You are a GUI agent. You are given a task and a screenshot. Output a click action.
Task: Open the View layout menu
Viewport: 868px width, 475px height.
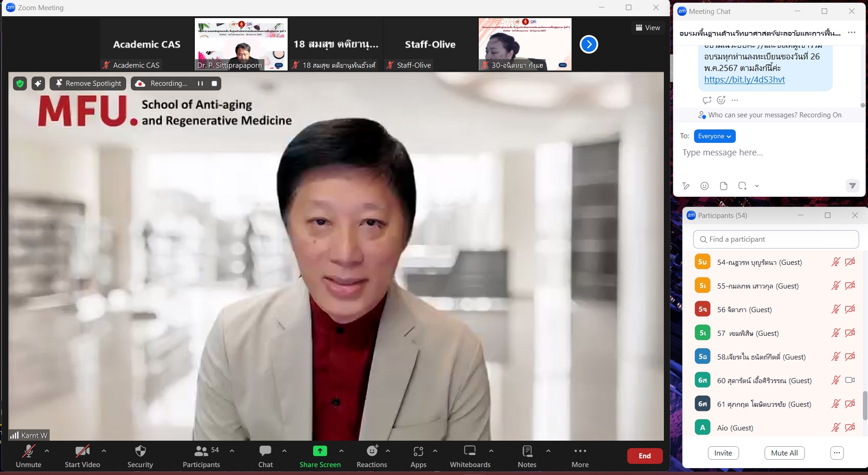(648, 28)
